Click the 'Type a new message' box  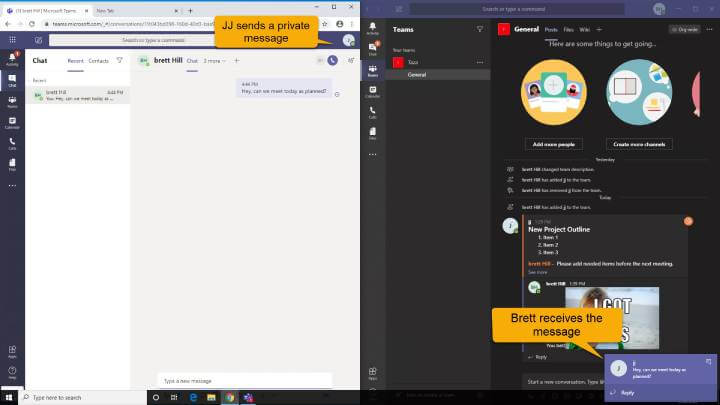(245, 381)
